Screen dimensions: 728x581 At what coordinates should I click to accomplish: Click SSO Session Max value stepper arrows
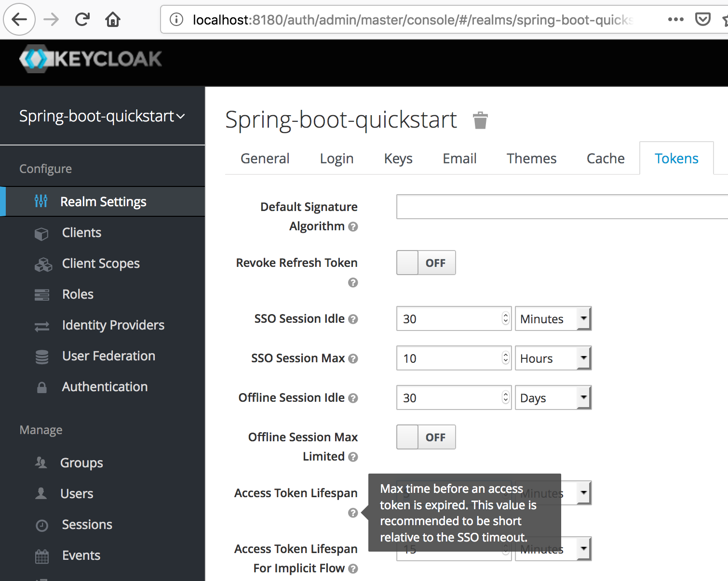tap(505, 358)
